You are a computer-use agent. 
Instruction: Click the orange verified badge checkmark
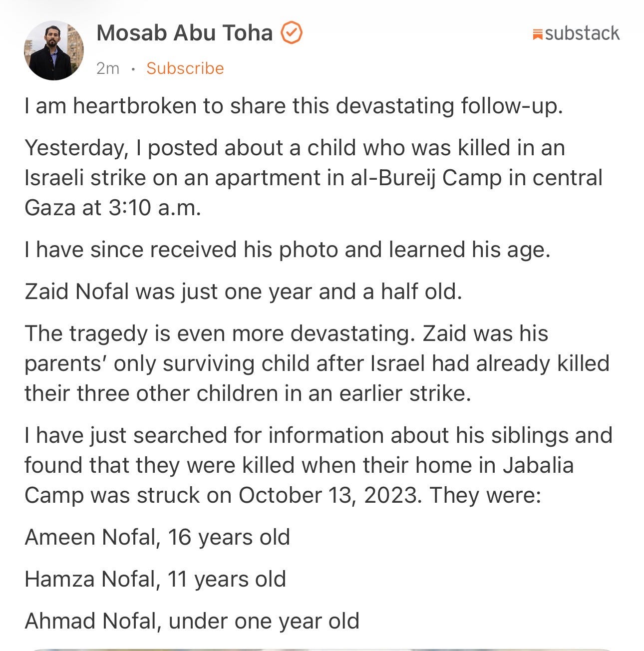(x=292, y=33)
